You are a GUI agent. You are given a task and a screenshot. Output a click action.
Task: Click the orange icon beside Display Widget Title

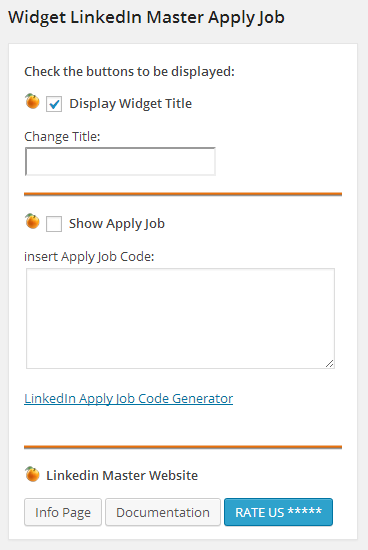click(x=32, y=101)
